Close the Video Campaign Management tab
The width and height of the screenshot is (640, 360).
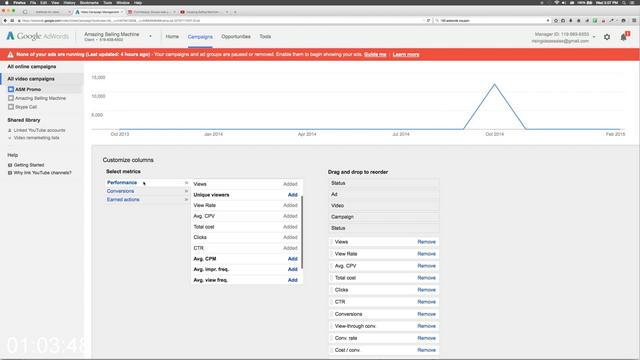point(122,12)
